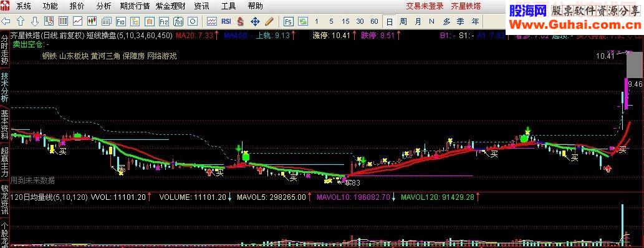The height and width of the screenshot is (248, 644).
Task: Click the green refresh icon
Action: 303,21
